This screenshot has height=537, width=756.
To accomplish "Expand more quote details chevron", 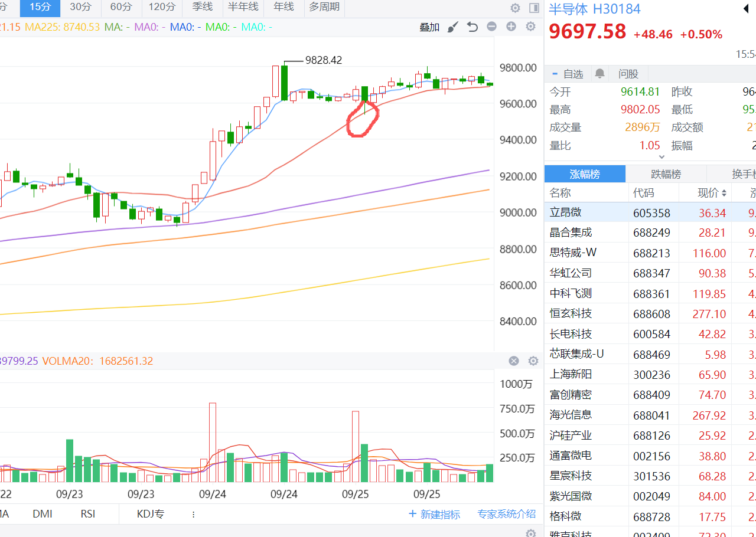I will click(661, 157).
